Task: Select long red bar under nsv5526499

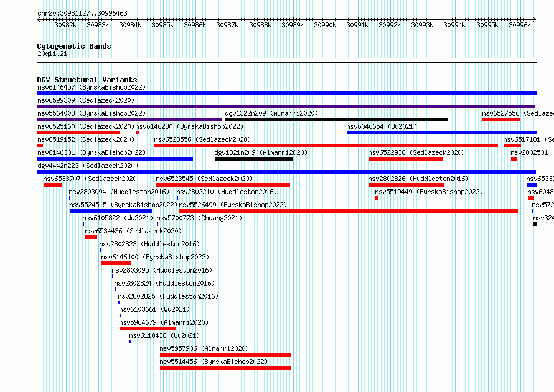Action: pos(349,211)
